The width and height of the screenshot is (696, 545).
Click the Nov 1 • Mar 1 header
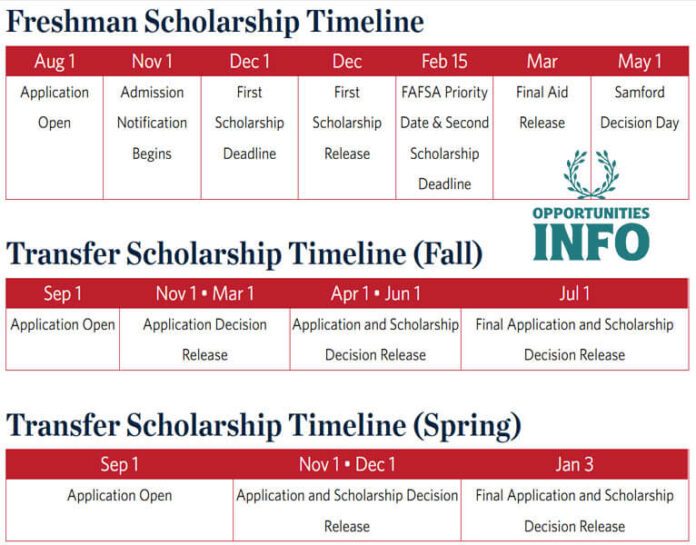[x=205, y=294]
